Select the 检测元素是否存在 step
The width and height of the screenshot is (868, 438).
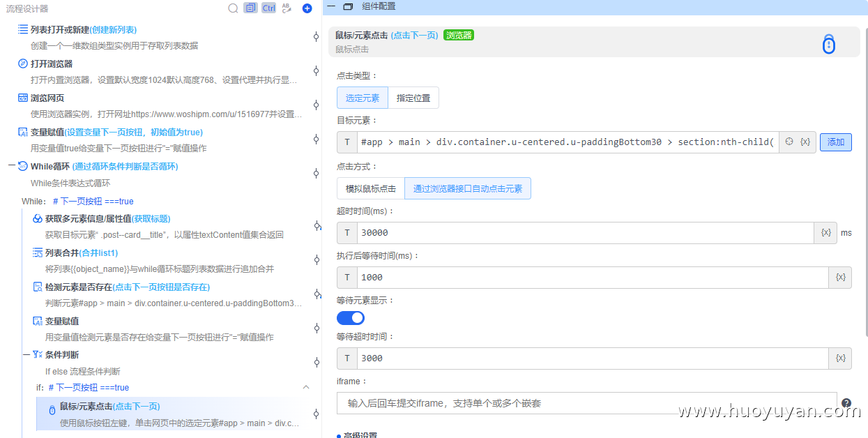pyautogui.click(x=128, y=287)
